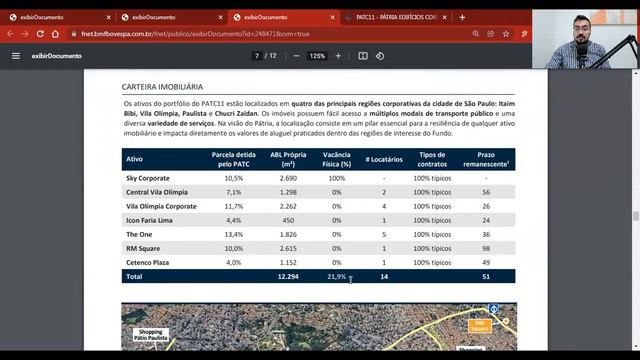Click the scrollbar up arrow
This screenshot has width=640, height=360.
coord(636,73)
